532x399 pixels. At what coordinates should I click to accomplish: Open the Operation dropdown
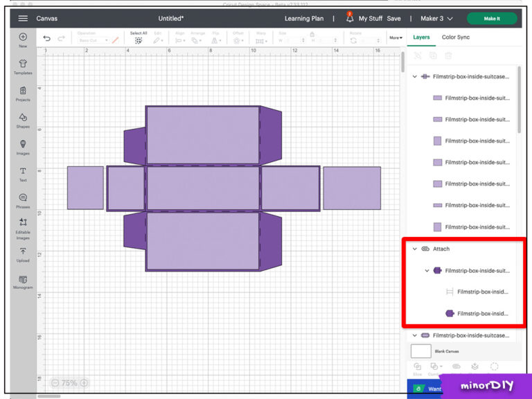pos(93,40)
